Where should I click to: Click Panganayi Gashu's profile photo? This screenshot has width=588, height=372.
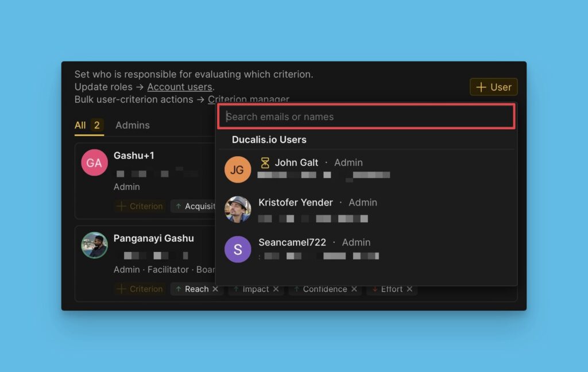[94, 246]
